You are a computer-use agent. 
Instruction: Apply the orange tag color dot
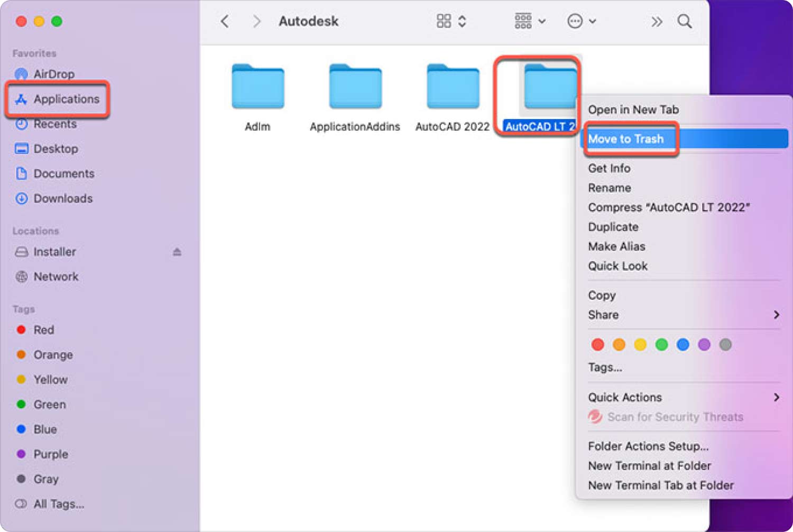[x=619, y=345]
